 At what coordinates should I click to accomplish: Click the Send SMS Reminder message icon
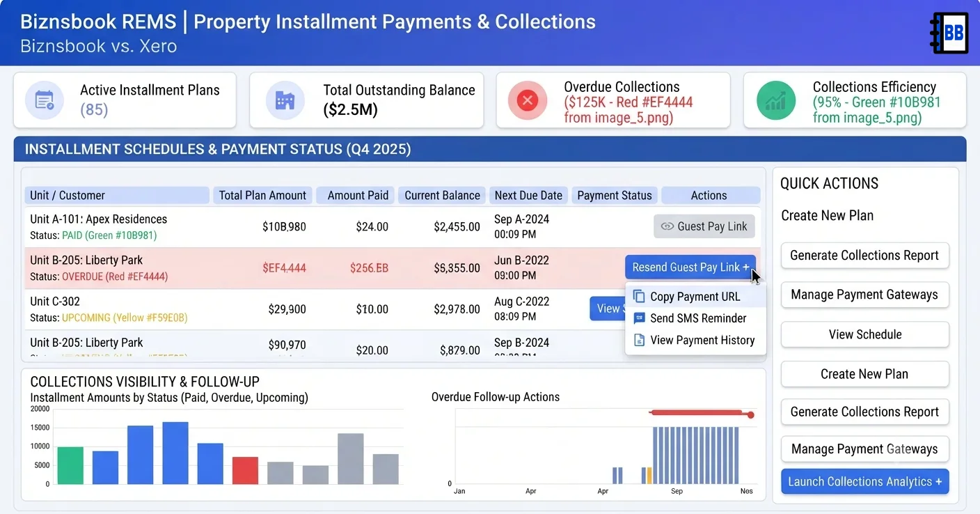pyautogui.click(x=639, y=318)
